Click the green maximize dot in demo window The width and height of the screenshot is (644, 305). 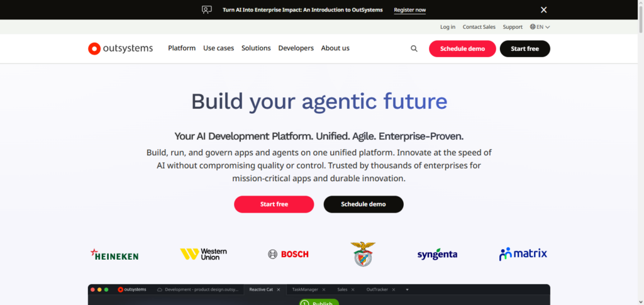(106, 290)
